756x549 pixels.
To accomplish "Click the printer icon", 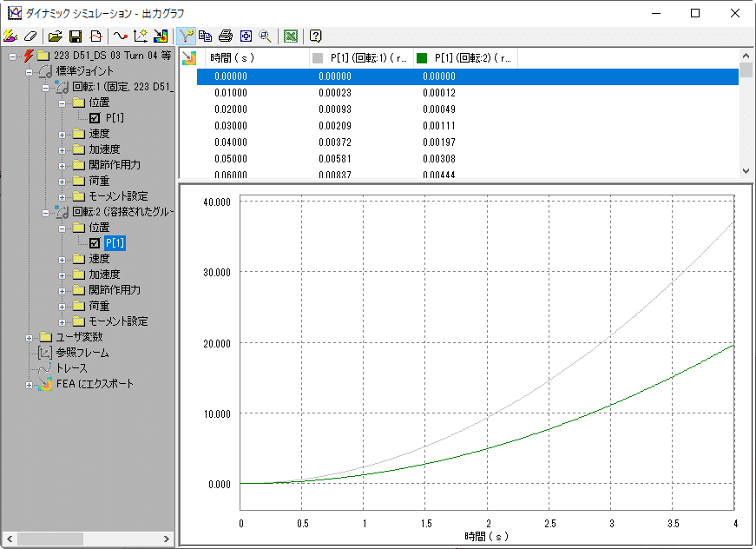I will coord(226,36).
